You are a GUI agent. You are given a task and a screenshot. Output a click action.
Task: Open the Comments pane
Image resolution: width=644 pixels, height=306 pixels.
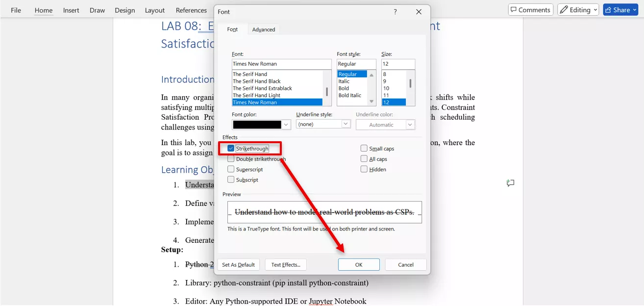click(x=530, y=9)
